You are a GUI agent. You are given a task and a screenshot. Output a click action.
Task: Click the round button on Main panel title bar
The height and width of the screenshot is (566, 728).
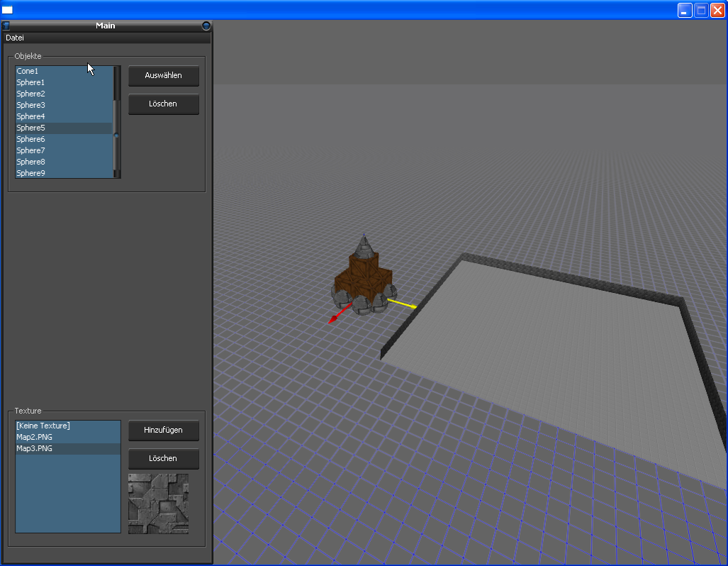(206, 26)
